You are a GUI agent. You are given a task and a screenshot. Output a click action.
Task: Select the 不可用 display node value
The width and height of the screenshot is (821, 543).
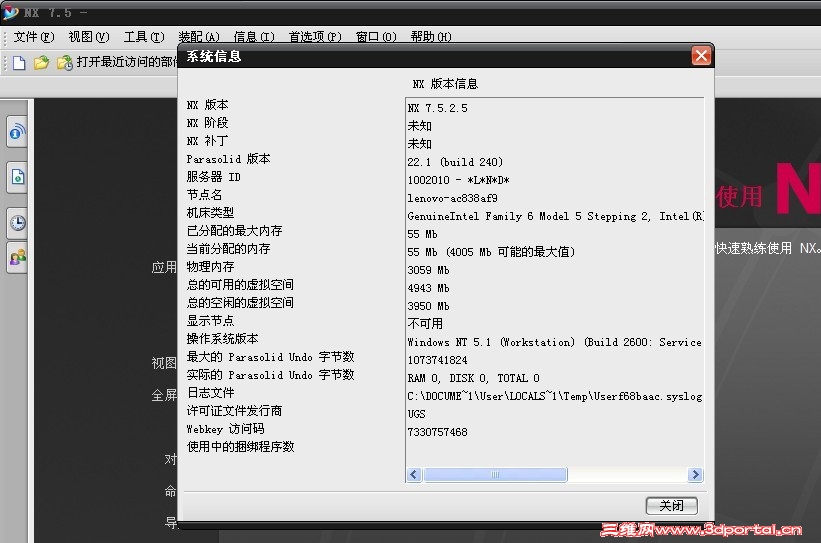(425, 324)
